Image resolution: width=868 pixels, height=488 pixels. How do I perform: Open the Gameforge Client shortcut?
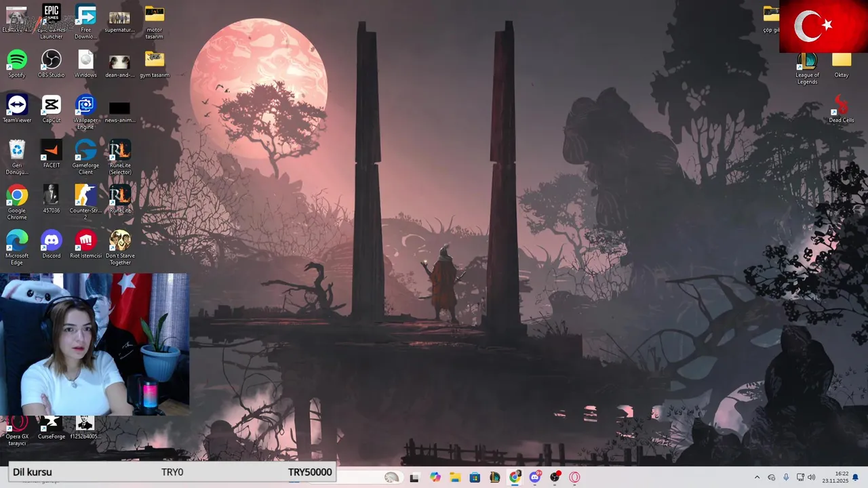[x=85, y=157]
